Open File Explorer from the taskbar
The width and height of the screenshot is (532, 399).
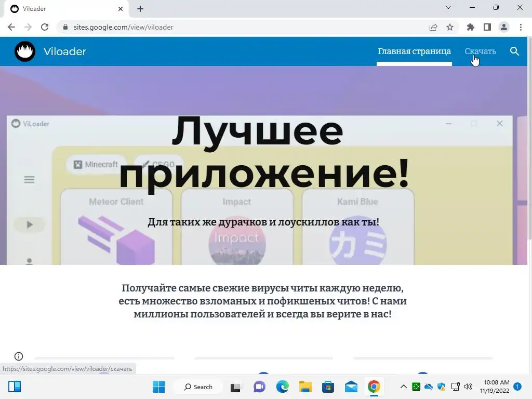pyautogui.click(x=305, y=387)
